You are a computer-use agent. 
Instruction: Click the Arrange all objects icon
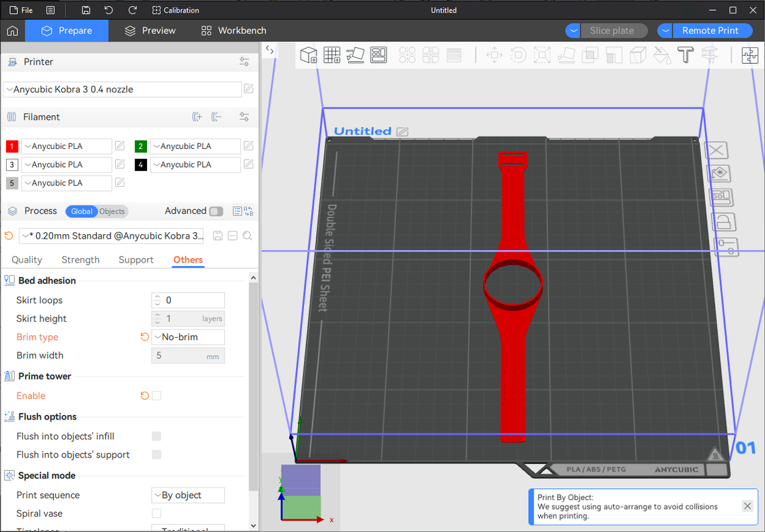pyautogui.click(x=379, y=55)
